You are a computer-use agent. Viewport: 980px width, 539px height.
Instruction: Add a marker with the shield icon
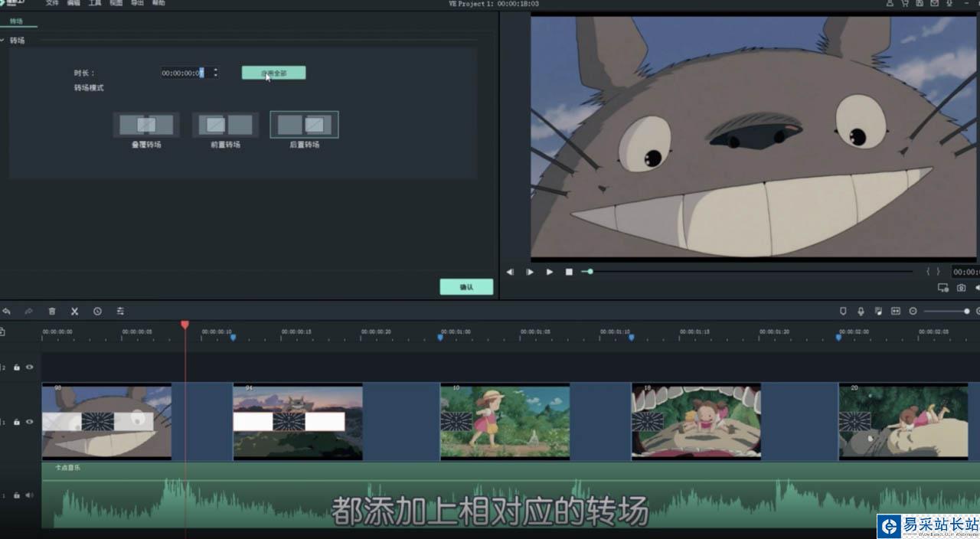(x=843, y=312)
